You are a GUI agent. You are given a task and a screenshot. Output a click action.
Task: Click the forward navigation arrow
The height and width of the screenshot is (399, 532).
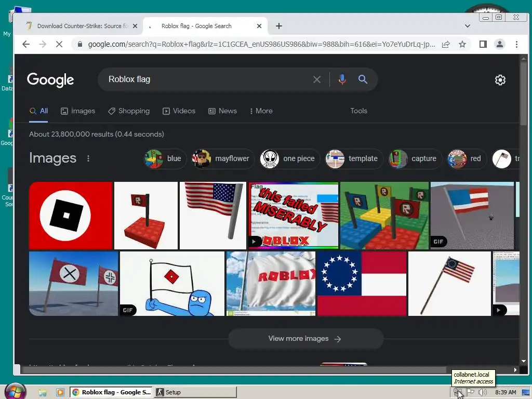tap(43, 44)
